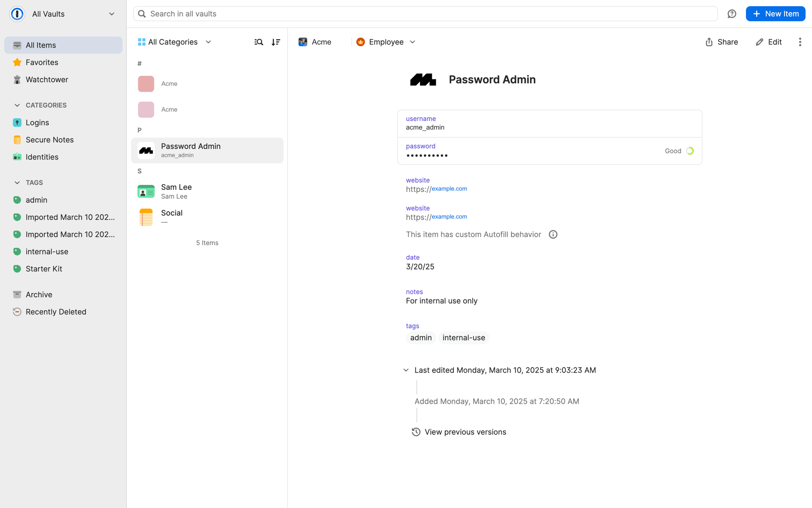This screenshot has height=508, width=812.
Task: Show the Identities category
Action: point(63,157)
